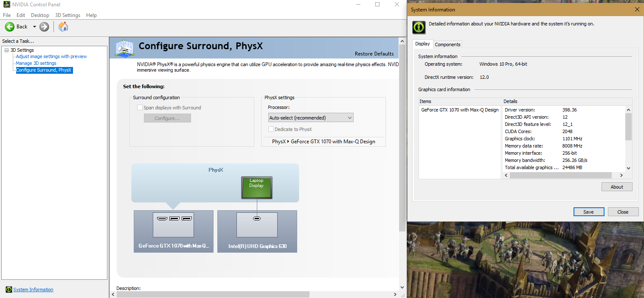Open the System Information link
This screenshot has height=298, width=644.
(33, 290)
